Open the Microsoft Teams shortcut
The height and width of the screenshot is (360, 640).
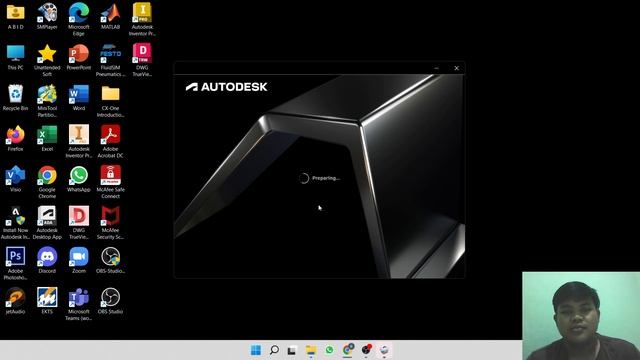[79, 304]
